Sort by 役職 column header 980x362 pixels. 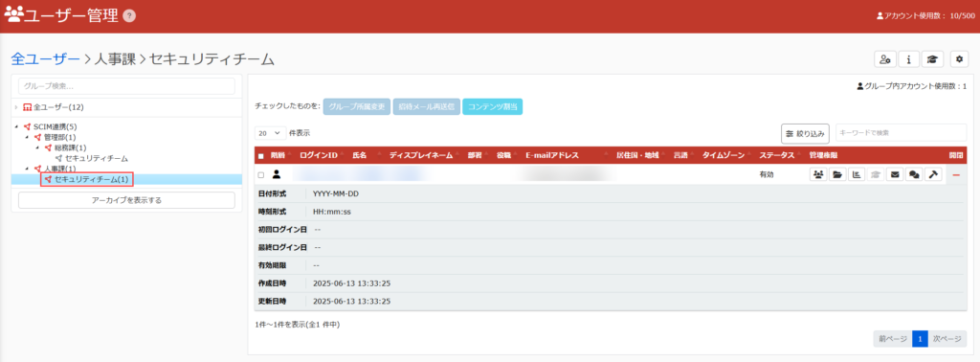(503, 156)
